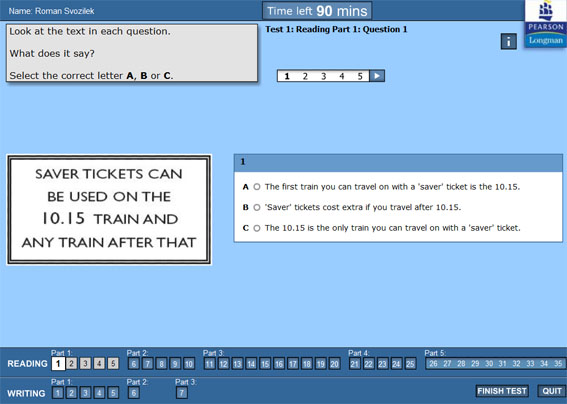Open Writing Part 2 question 6
567x404 pixels.
coord(133,393)
